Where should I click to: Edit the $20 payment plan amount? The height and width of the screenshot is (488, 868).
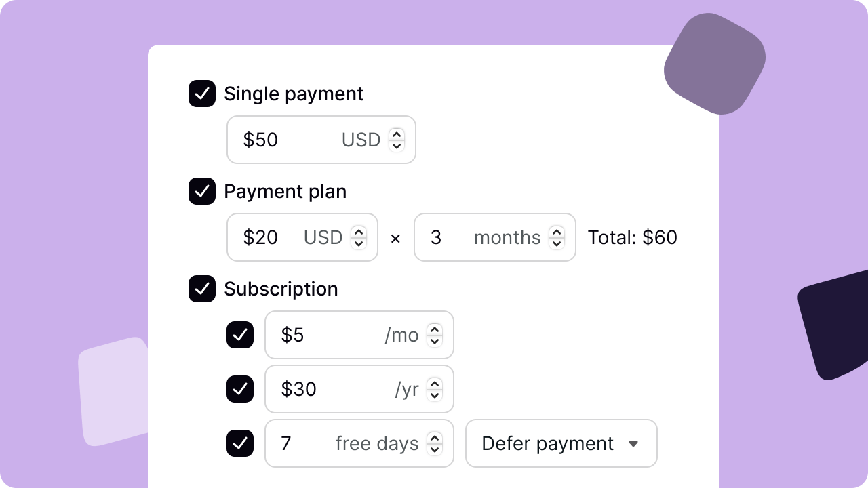pyautogui.click(x=302, y=237)
